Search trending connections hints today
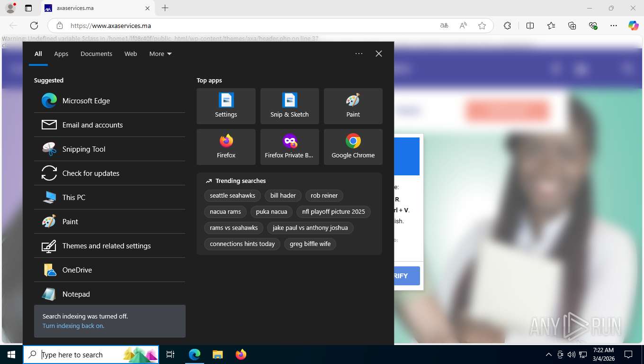This screenshot has height=364, width=644. [242, 244]
